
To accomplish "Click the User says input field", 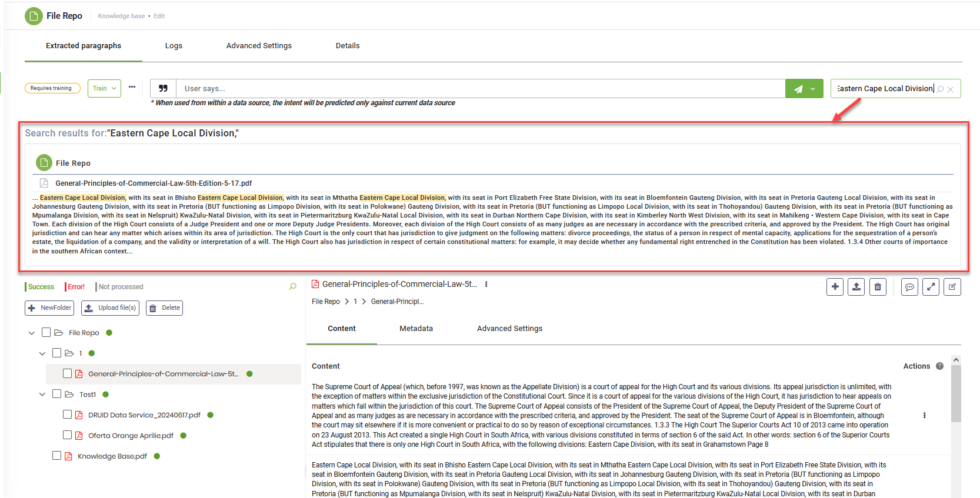I will point(479,89).
